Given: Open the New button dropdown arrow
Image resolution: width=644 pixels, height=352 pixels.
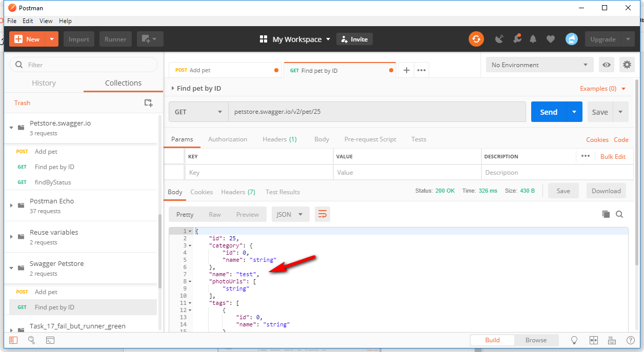Looking at the screenshot, I should pos(51,39).
